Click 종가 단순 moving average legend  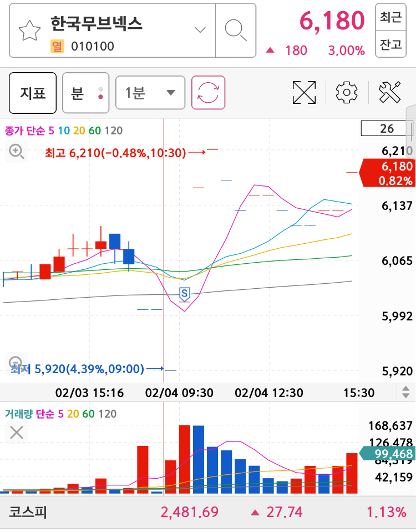tap(24, 131)
